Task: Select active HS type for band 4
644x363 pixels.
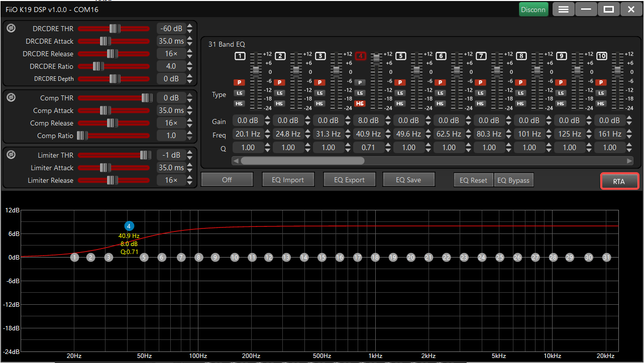Action: click(360, 103)
